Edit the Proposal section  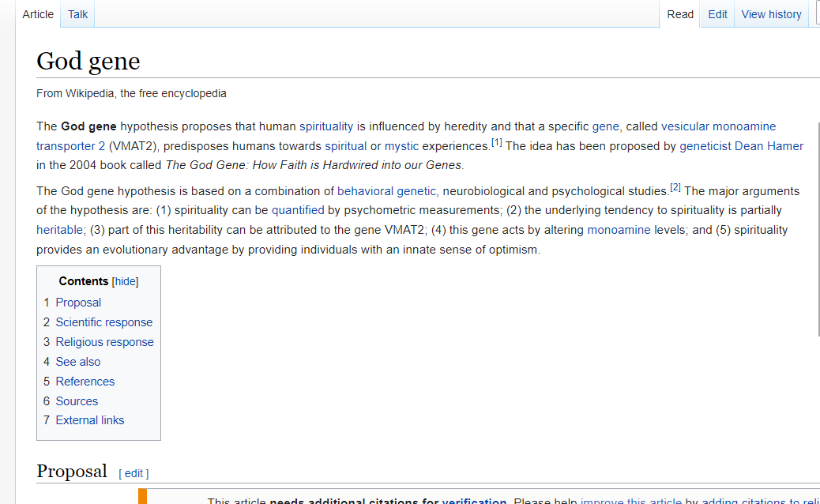[134, 473]
